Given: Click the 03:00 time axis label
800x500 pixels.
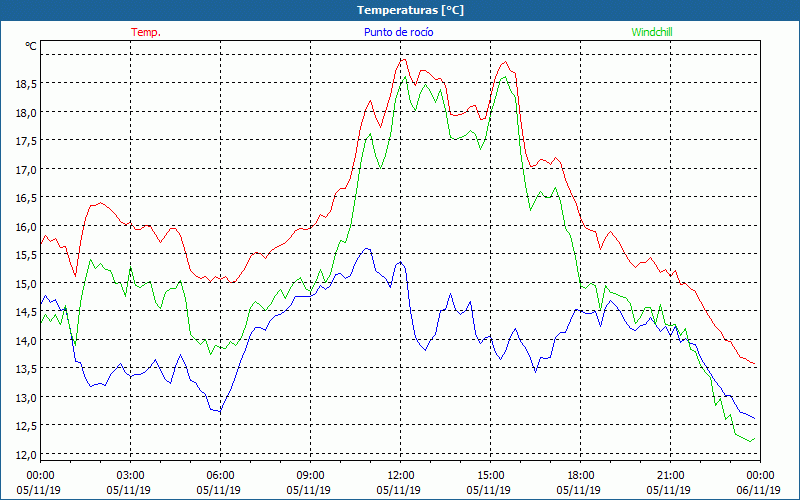Looking at the screenshot, I should click(130, 475).
